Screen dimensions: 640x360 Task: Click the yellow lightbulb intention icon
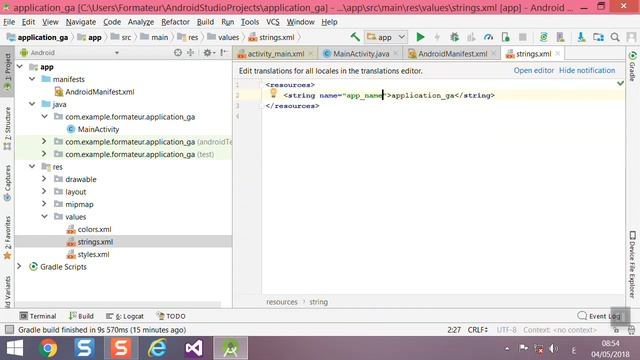pyautogui.click(x=273, y=93)
